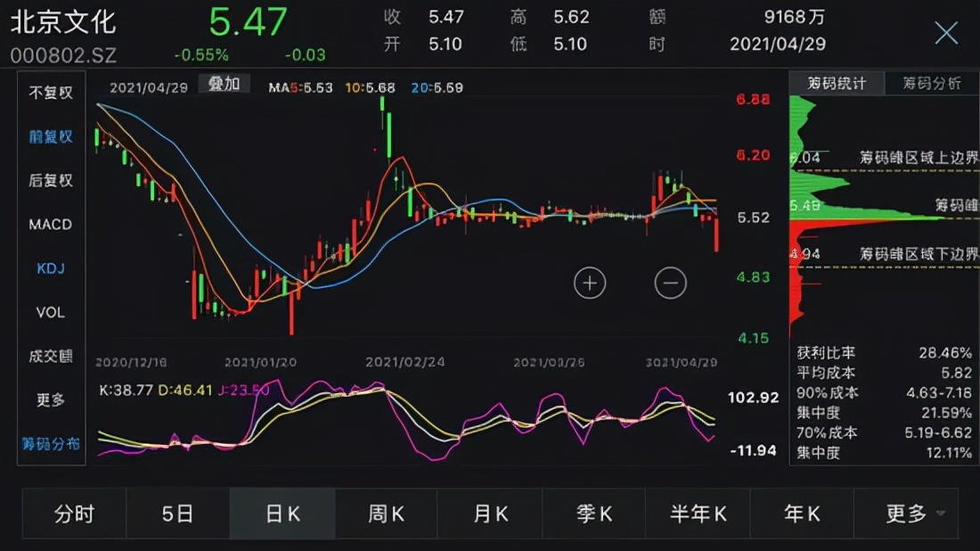Open 更多 indicators in left sidebar
980x551 pixels.
click(x=51, y=399)
